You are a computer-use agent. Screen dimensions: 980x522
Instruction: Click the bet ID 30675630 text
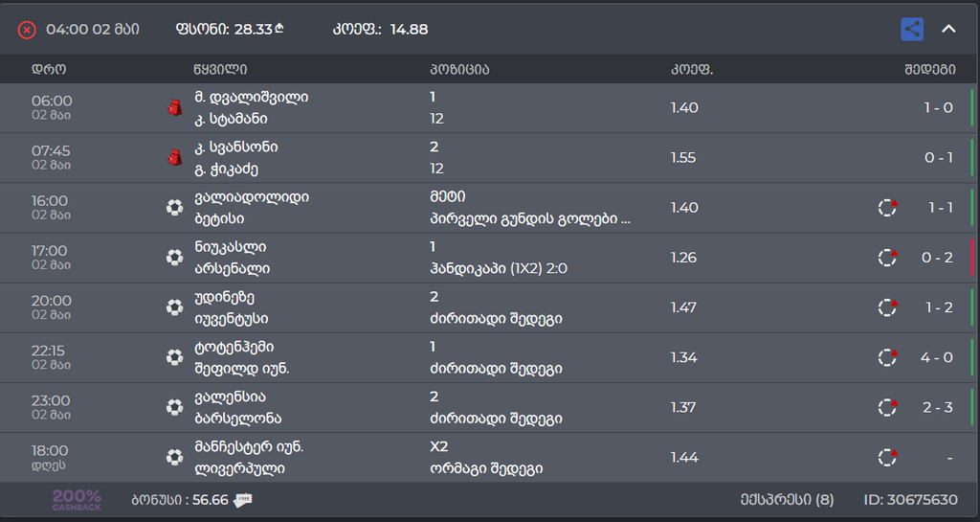[x=910, y=500]
